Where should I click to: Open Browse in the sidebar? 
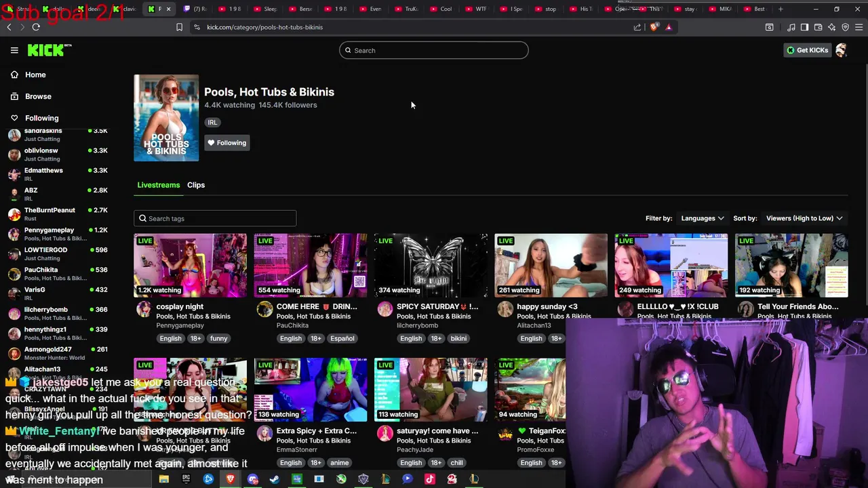click(x=38, y=96)
